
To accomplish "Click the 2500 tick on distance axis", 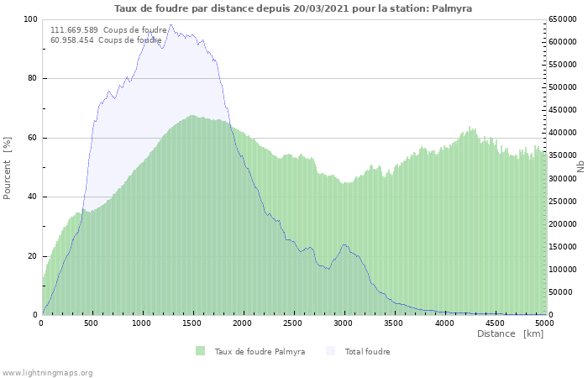I will [293, 323].
